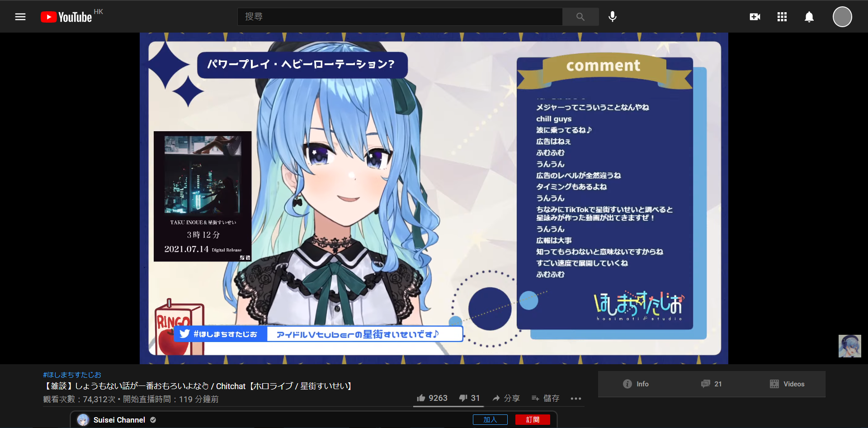Click the #ほしまちすたじお hashtag link
The width and height of the screenshot is (868, 428).
[x=72, y=375]
